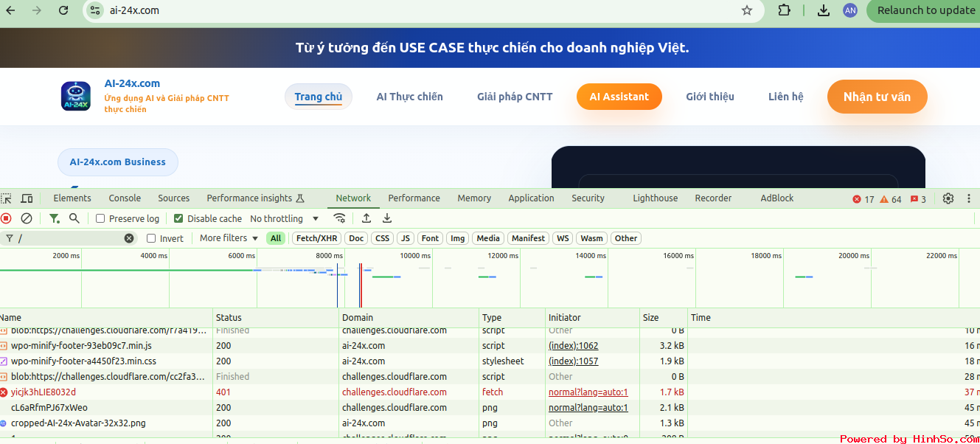Open Chrome downloads icon
Image resolution: width=980 pixels, height=444 pixels.
click(x=824, y=10)
